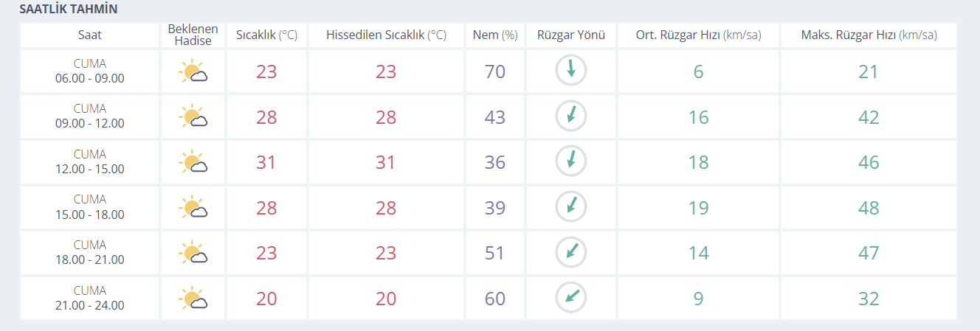Select the Maks. Rüzgar Hızı header
The image size is (980, 331).
pos(869,35)
